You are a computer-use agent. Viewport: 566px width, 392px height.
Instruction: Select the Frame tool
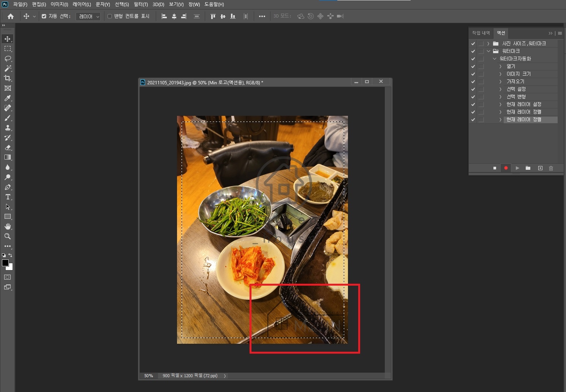(8, 88)
